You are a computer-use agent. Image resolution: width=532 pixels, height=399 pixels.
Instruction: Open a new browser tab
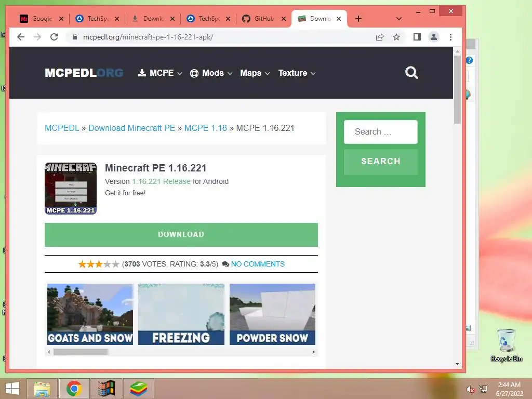358,19
